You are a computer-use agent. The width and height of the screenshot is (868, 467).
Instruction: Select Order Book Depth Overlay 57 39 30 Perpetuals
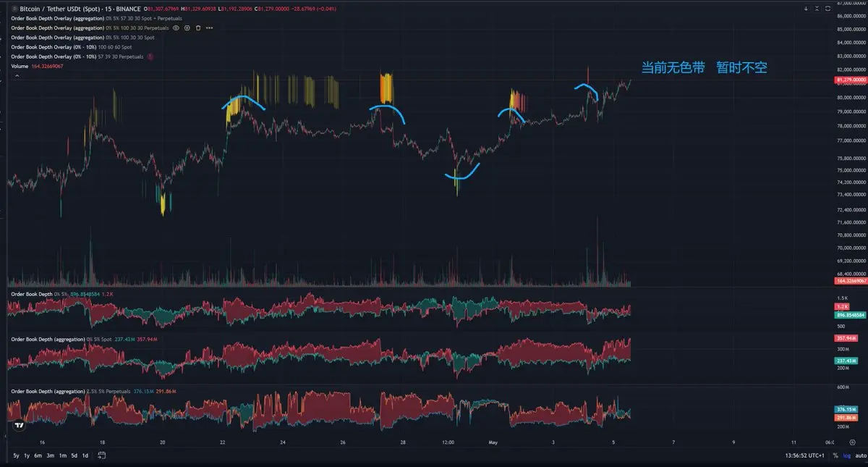tap(77, 56)
